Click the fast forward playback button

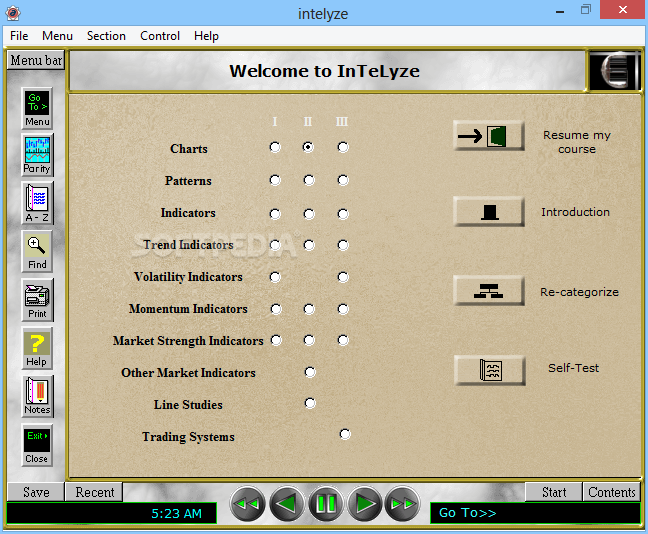[x=402, y=504]
